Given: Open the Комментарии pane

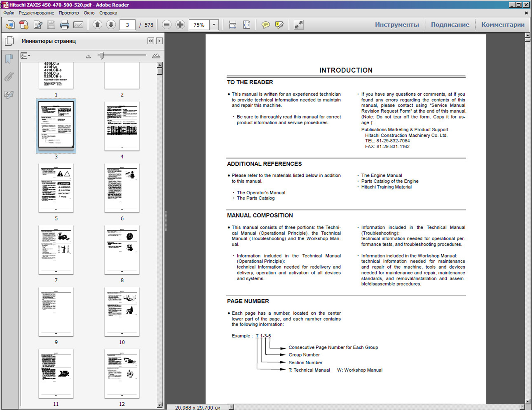Looking at the screenshot, I should [x=502, y=25].
